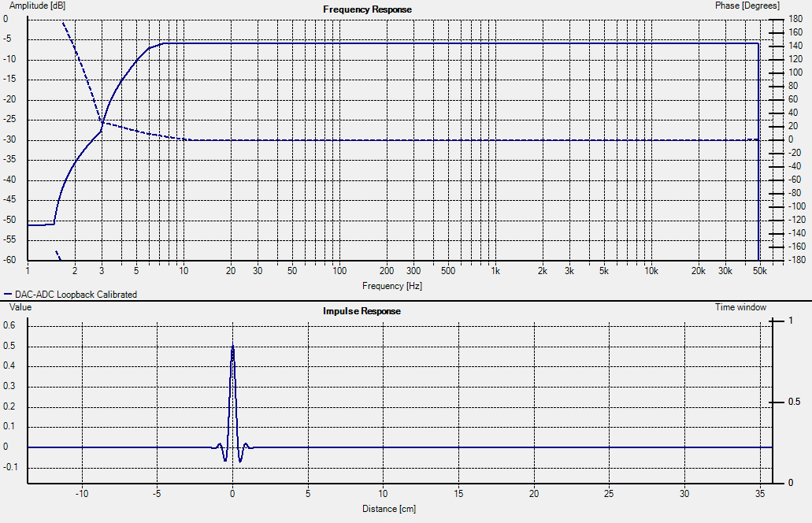812x523 pixels.
Task: Click the 'Frequency Response' chart title
Action: click(367, 9)
